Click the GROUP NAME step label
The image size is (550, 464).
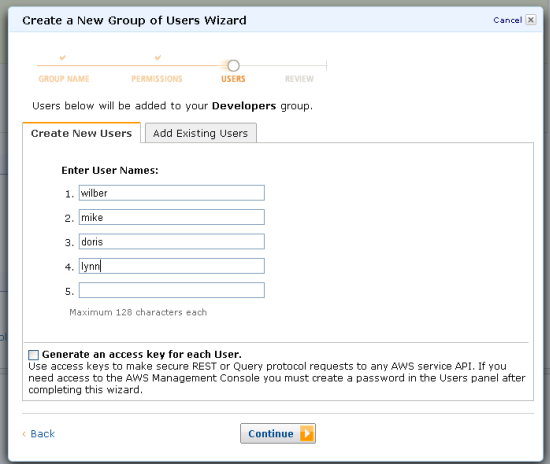point(64,79)
